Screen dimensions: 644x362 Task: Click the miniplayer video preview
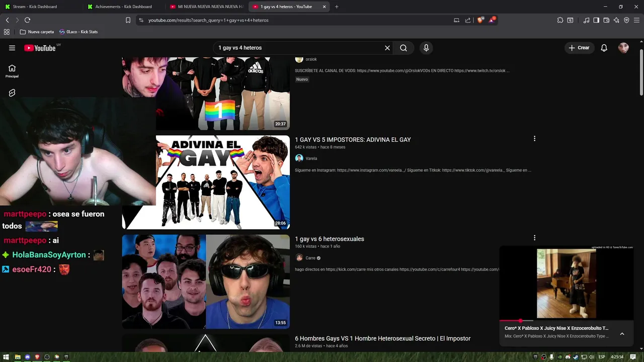click(566, 283)
